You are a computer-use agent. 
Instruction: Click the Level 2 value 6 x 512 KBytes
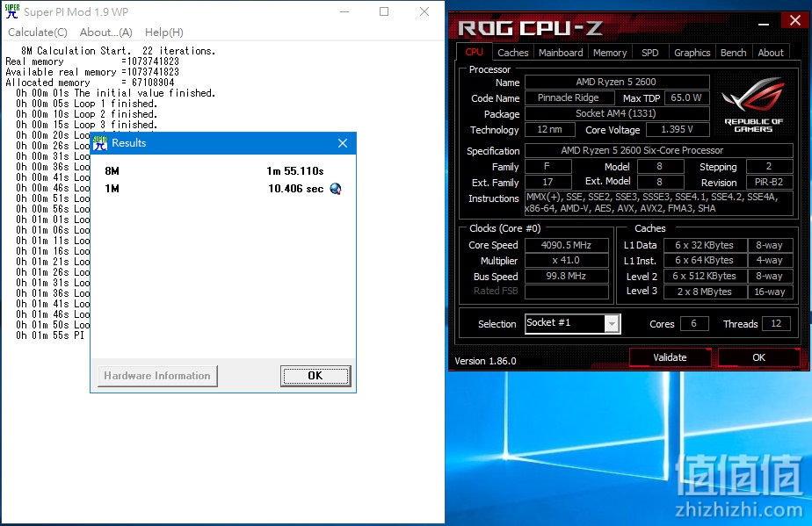(x=704, y=276)
